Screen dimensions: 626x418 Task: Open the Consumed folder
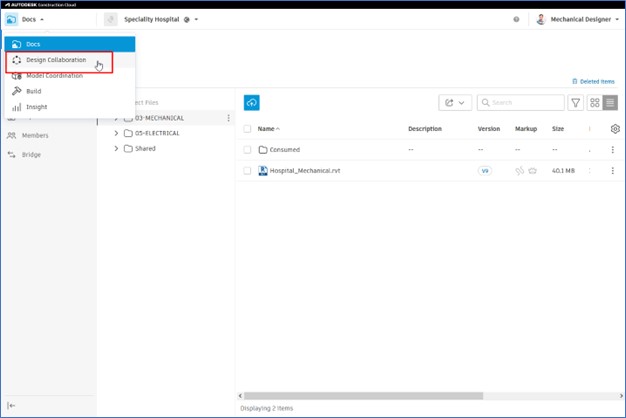285,150
